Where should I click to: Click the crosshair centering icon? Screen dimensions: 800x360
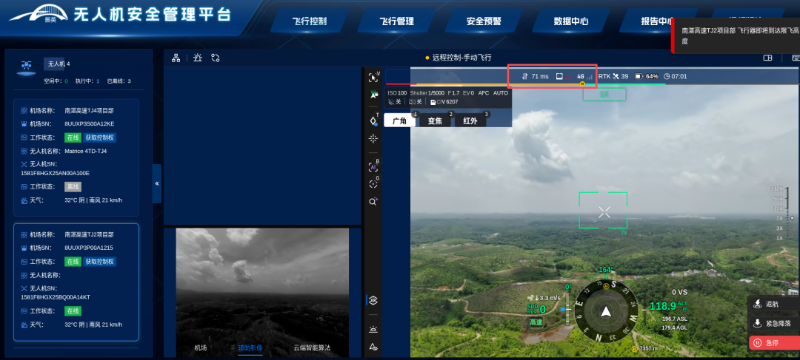373,138
